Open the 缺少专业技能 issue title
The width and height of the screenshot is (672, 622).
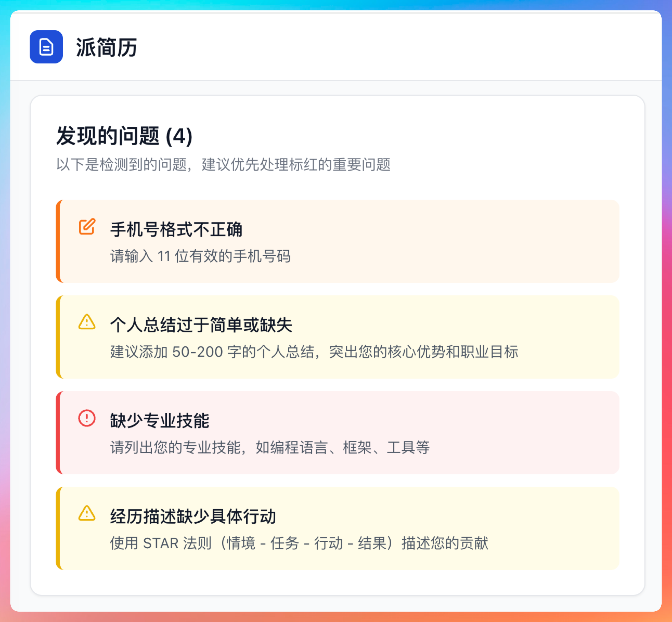pos(160,421)
